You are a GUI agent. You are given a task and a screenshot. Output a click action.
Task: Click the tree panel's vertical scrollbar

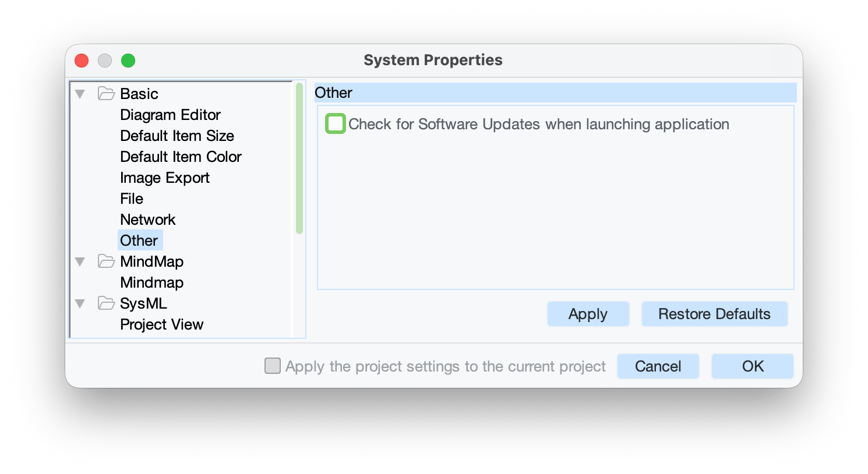click(299, 158)
